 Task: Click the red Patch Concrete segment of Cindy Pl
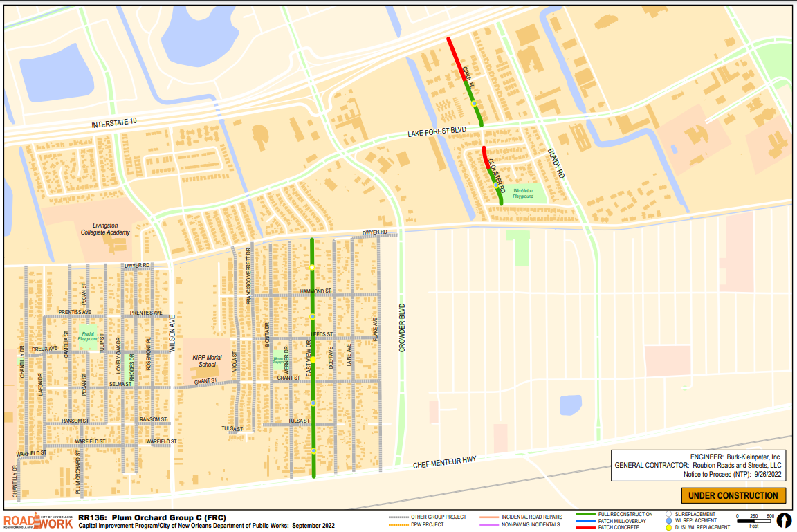point(456,59)
